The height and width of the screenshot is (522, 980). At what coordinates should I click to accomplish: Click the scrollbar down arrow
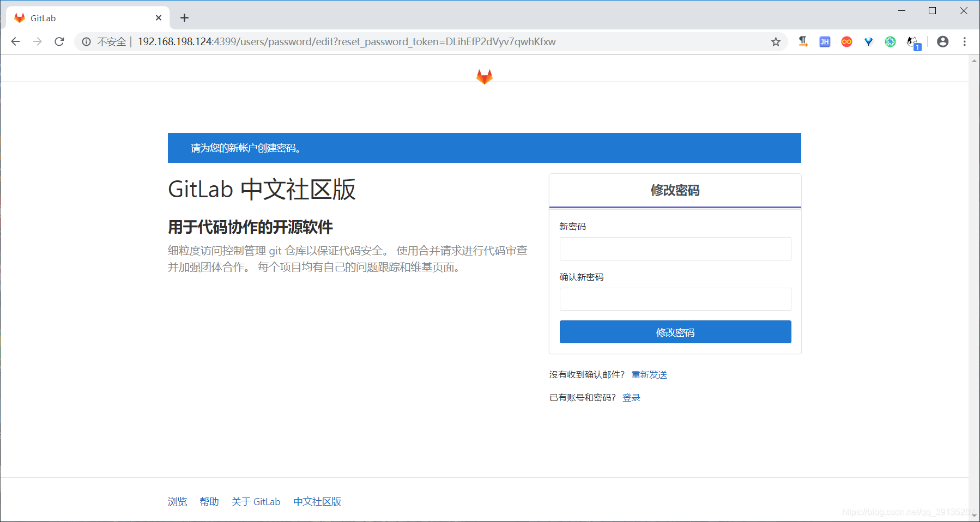(x=974, y=515)
